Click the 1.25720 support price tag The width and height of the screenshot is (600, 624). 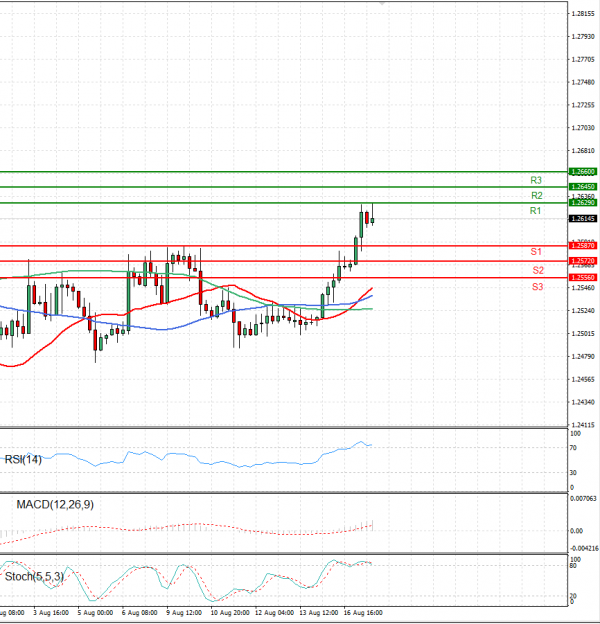(x=583, y=261)
